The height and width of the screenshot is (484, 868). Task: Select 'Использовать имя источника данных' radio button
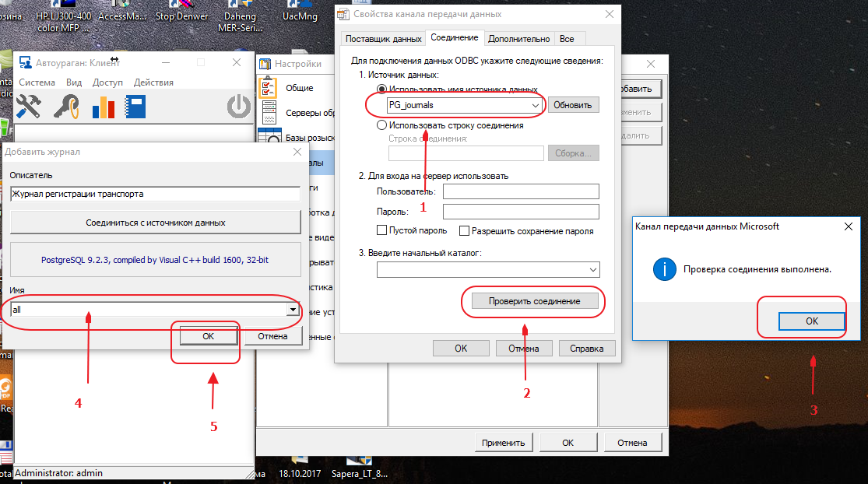click(381, 90)
